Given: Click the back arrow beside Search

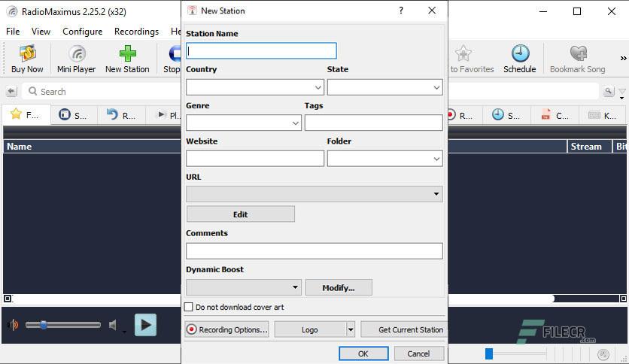Looking at the screenshot, I should (x=11, y=92).
